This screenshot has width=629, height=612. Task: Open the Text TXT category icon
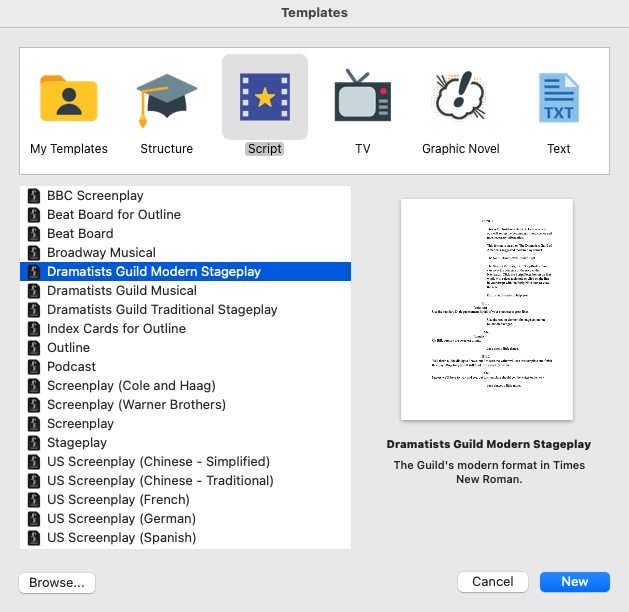click(558, 98)
